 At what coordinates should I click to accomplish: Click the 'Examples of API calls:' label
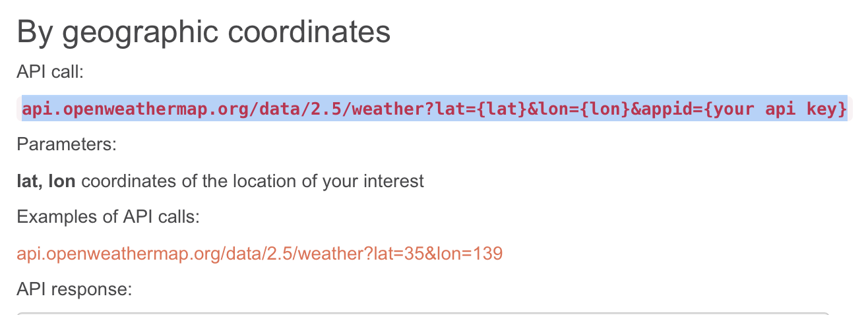tap(108, 217)
